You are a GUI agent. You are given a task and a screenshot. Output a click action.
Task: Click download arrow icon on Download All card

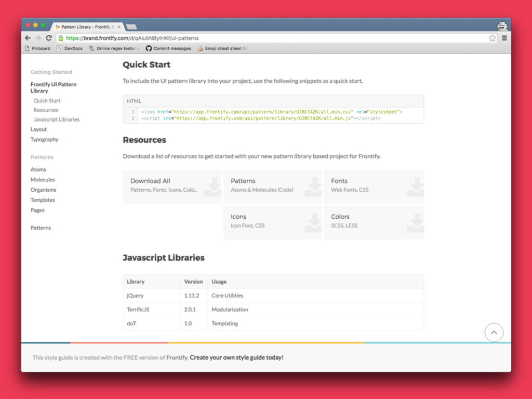coord(213,187)
